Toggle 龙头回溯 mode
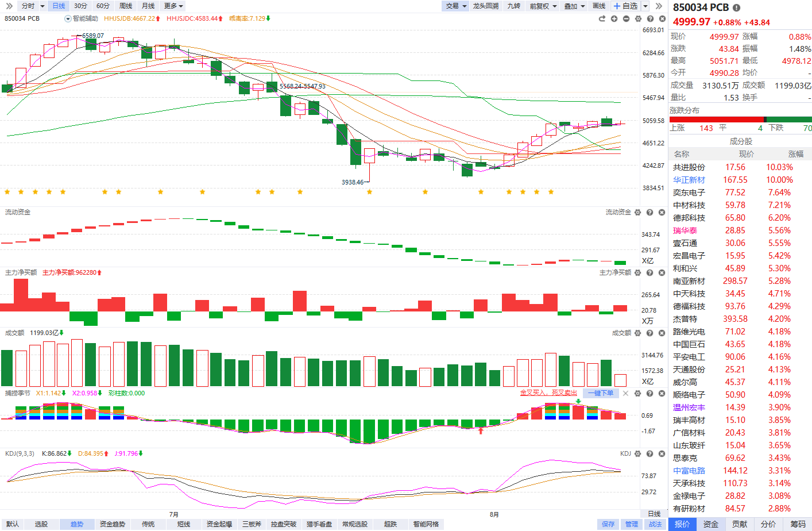The height and width of the screenshot is (531, 812). [486, 6]
